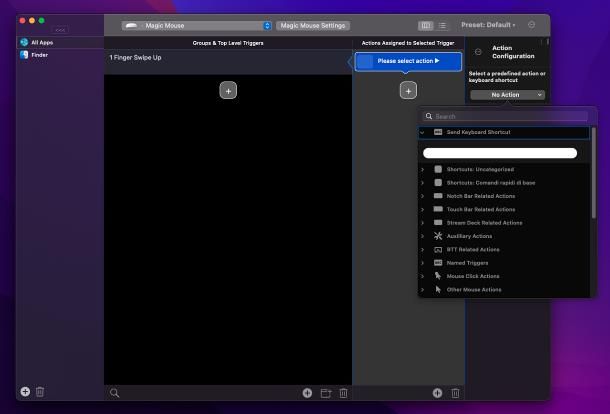
Task: Delete action with the actions footer trash icon
Action: (x=455, y=393)
